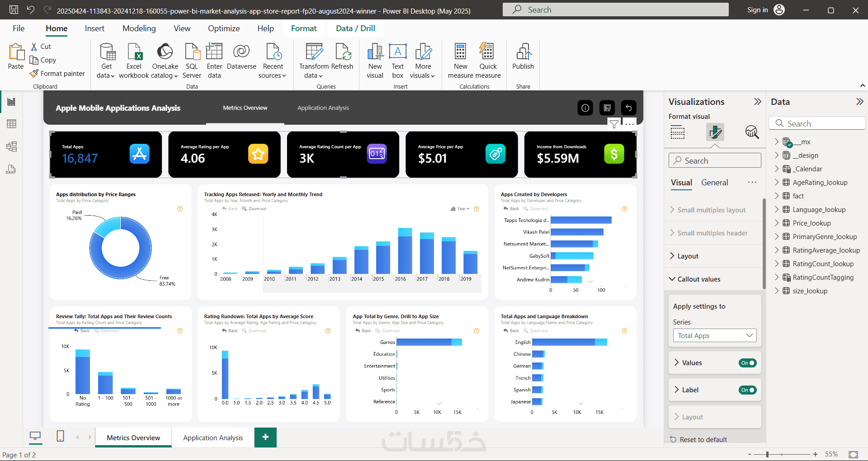Viewport: 868px width, 461px height.
Task: Switch to desktop layout view
Action: (x=35, y=436)
